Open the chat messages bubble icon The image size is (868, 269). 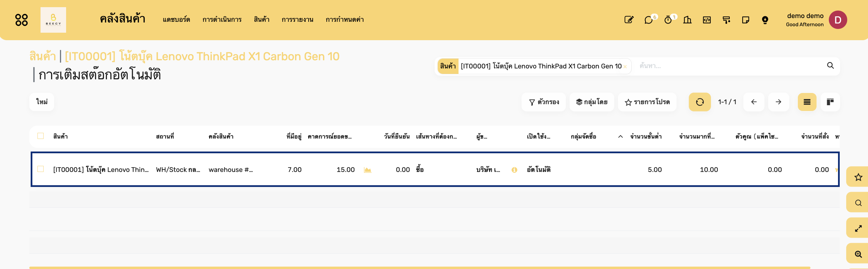point(649,20)
